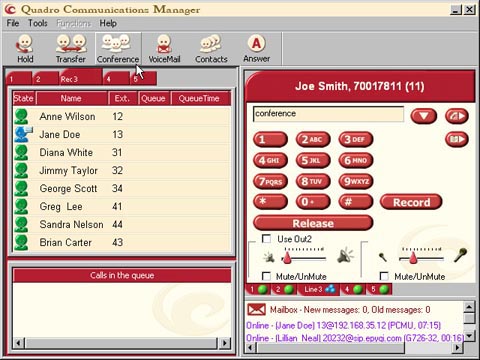Start a Conference call from the toolbar
Viewport: 480px width, 360px height.
click(x=118, y=49)
